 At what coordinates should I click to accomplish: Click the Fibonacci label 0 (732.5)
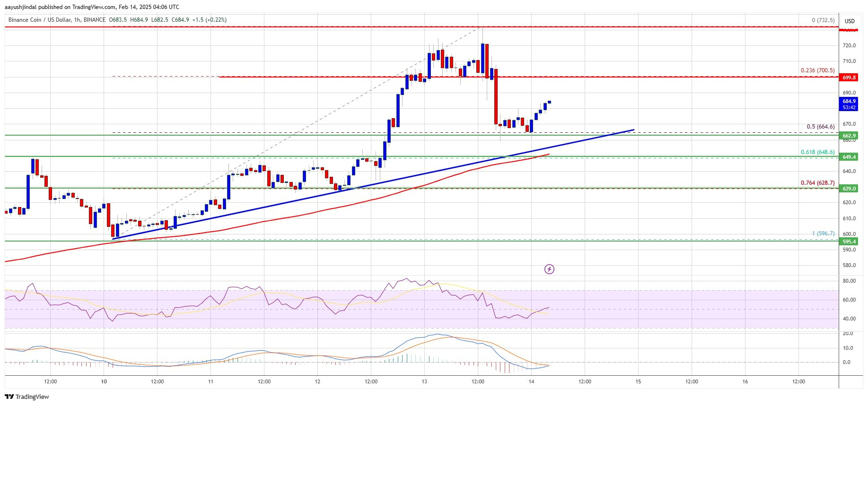[823, 21]
